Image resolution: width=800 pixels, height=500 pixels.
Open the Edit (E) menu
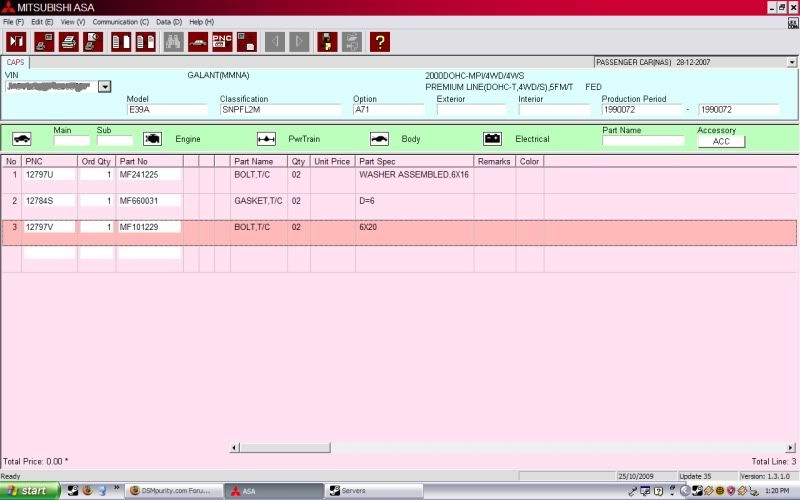(x=42, y=22)
